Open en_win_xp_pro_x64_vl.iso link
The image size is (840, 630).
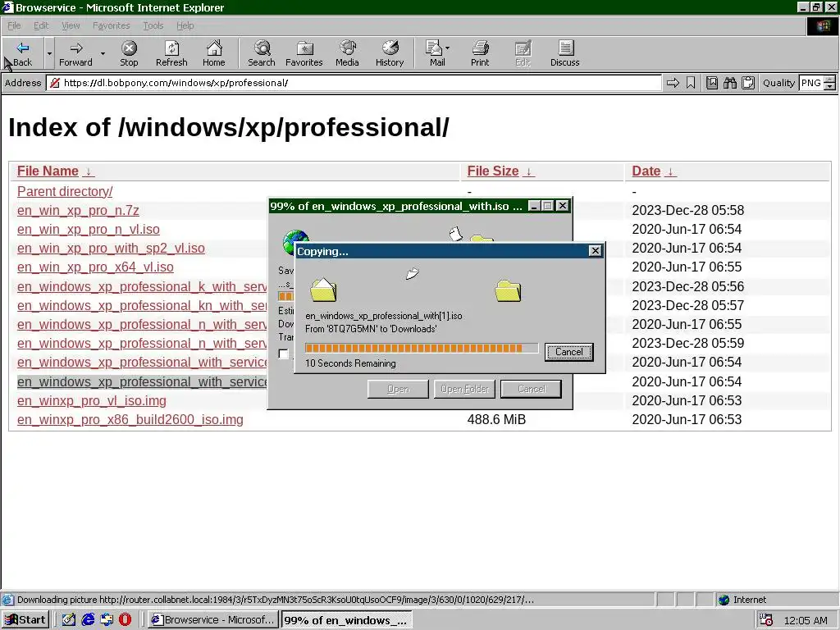pos(95,267)
